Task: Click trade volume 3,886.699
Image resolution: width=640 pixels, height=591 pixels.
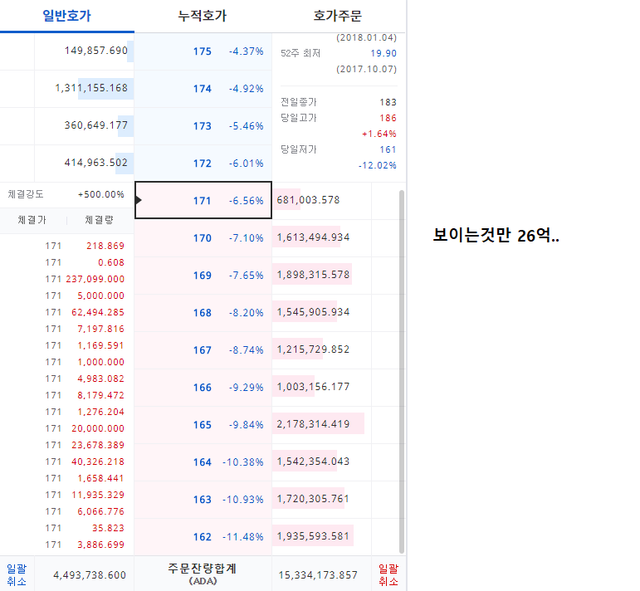Action: click(x=101, y=544)
